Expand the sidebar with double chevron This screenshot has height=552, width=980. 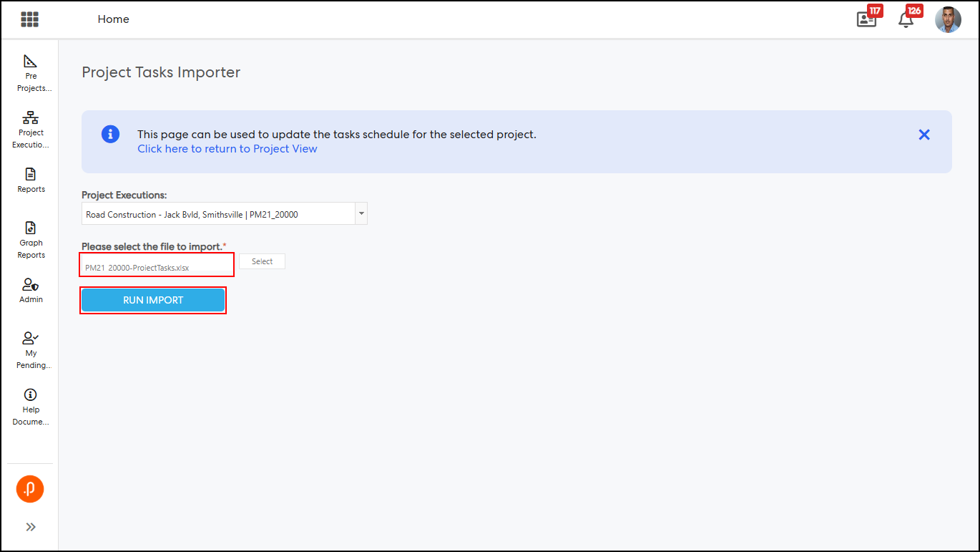(31, 527)
